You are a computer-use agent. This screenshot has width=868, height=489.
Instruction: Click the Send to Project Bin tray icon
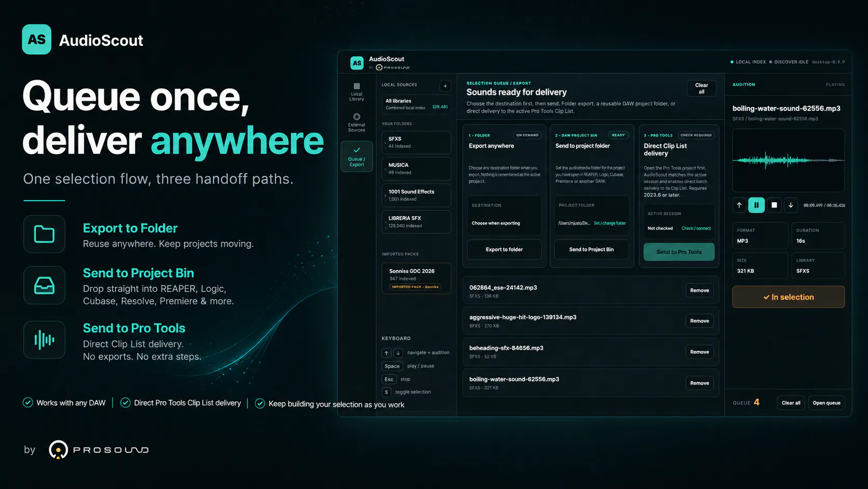pos(44,285)
